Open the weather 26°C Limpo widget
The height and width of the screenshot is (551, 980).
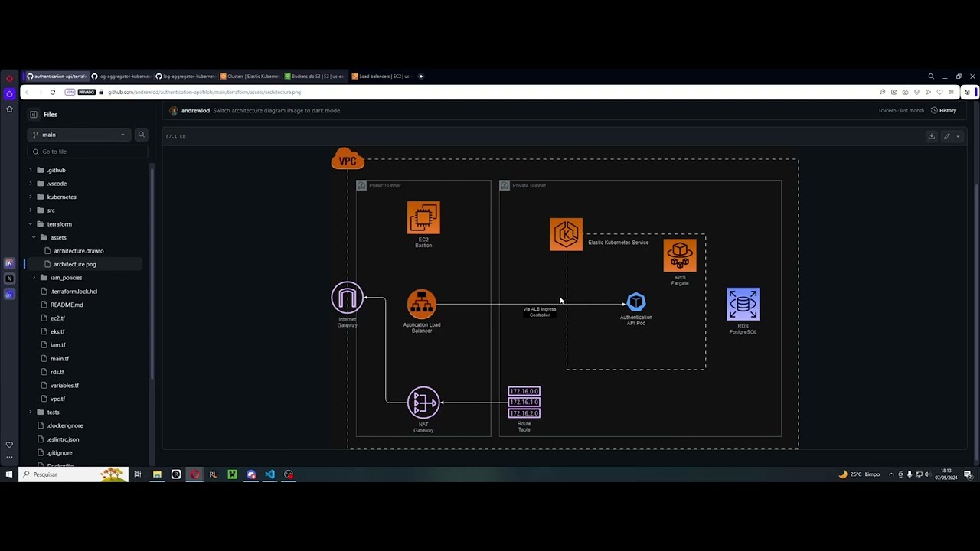tap(860, 474)
